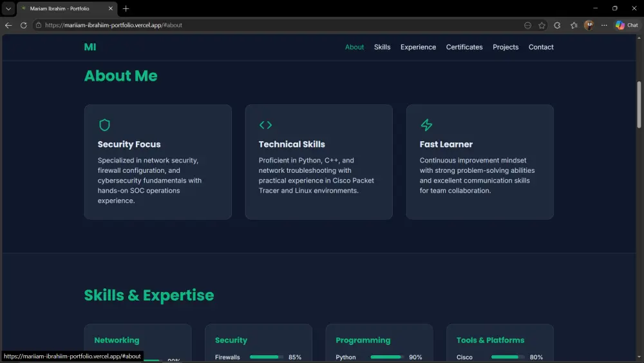Image resolution: width=644 pixels, height=363 pixels.
Task: Click the Networking skills card title
Action: pyautogui.click(x=117, y=340)
